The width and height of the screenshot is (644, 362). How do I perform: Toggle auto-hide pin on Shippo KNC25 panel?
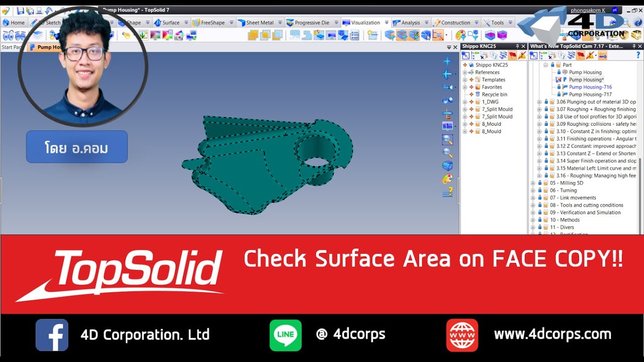tap(517, 46)
